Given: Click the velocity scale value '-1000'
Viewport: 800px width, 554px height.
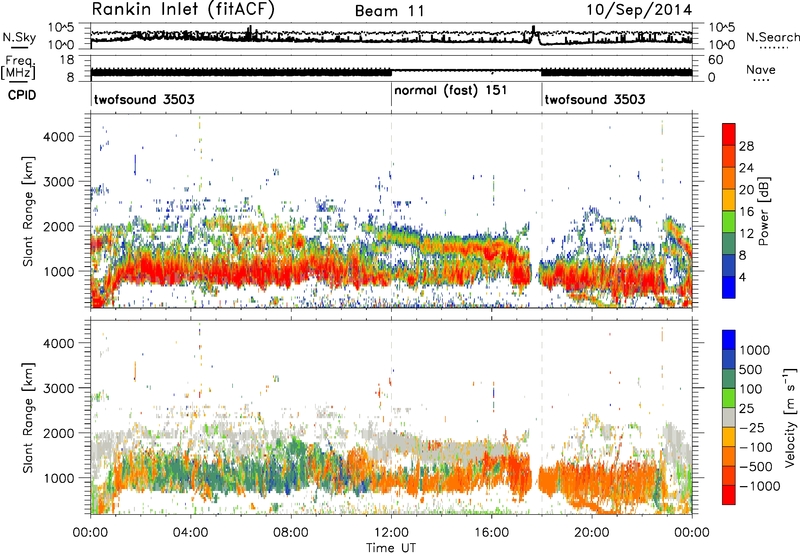Looking at the screenshot, I should click(760, 486).
